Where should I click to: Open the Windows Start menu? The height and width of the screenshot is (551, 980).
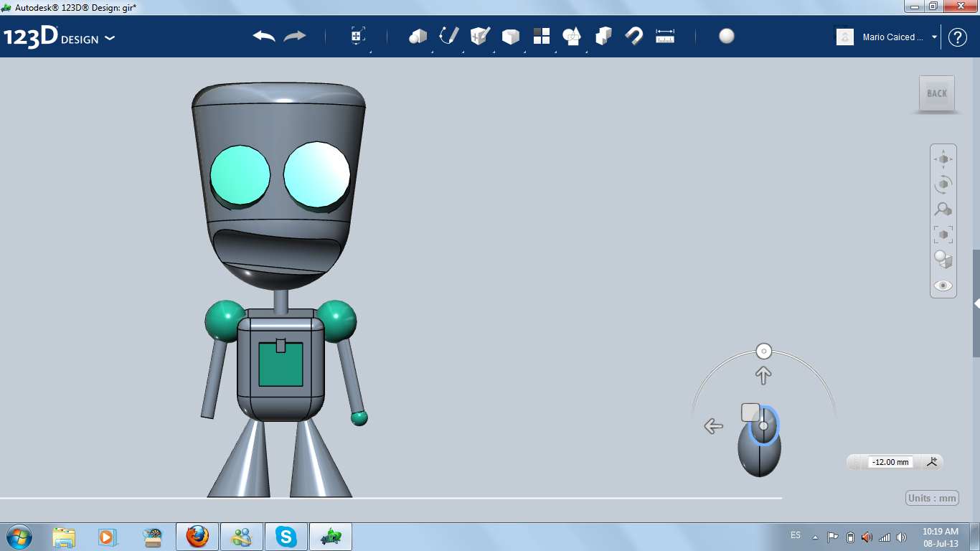click(18, 537)
